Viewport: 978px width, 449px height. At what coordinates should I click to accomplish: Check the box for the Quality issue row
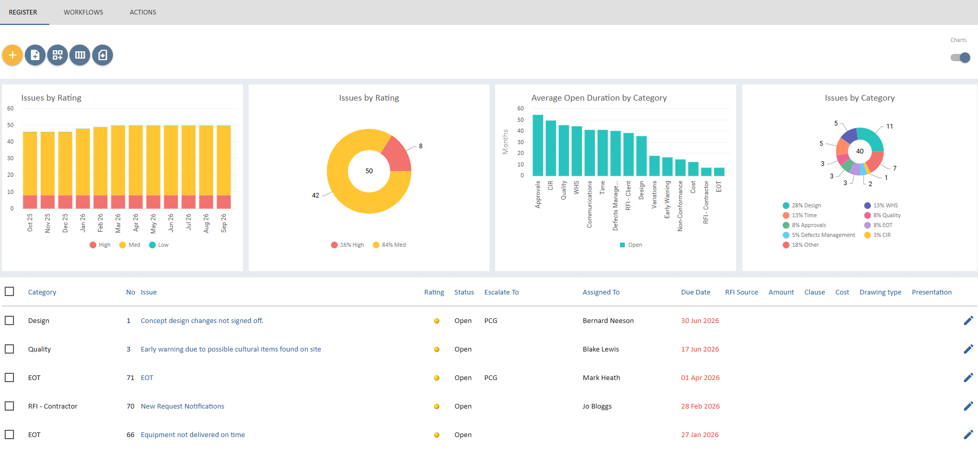[x=9, y=349]
